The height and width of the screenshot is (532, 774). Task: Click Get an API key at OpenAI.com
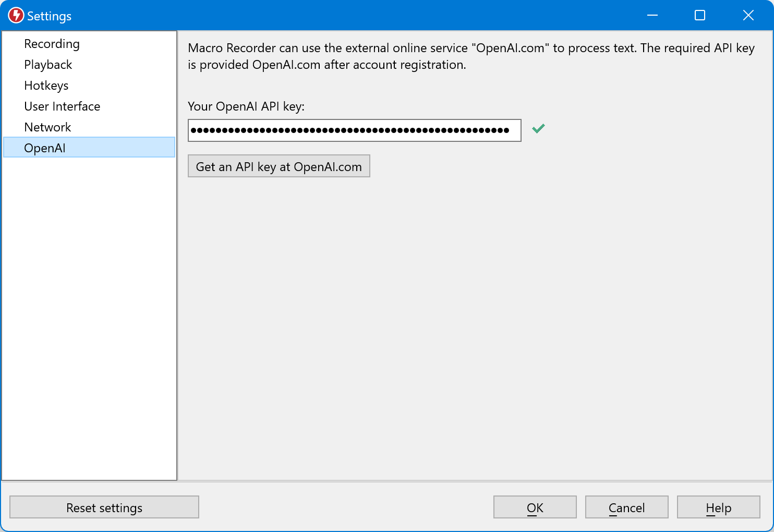(x=279, y=166)
